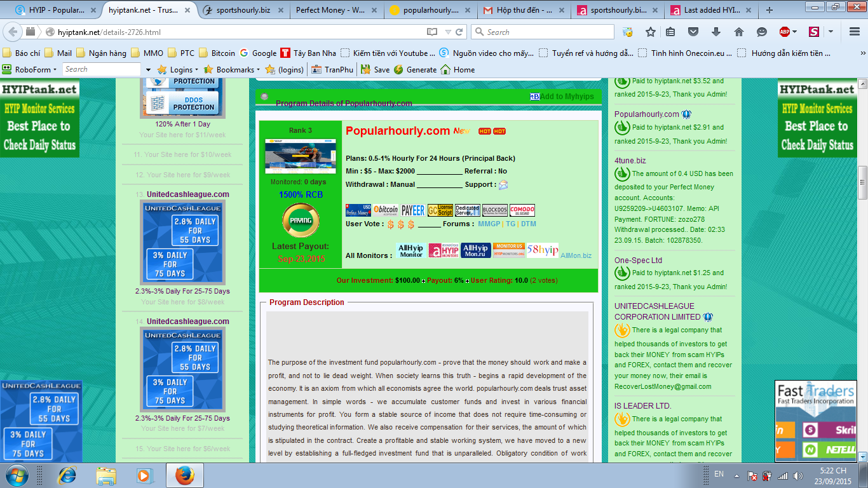Click the Pocket toolbar icon
Image resolution: width=868 pixels, height=488 pixels.
693,32
